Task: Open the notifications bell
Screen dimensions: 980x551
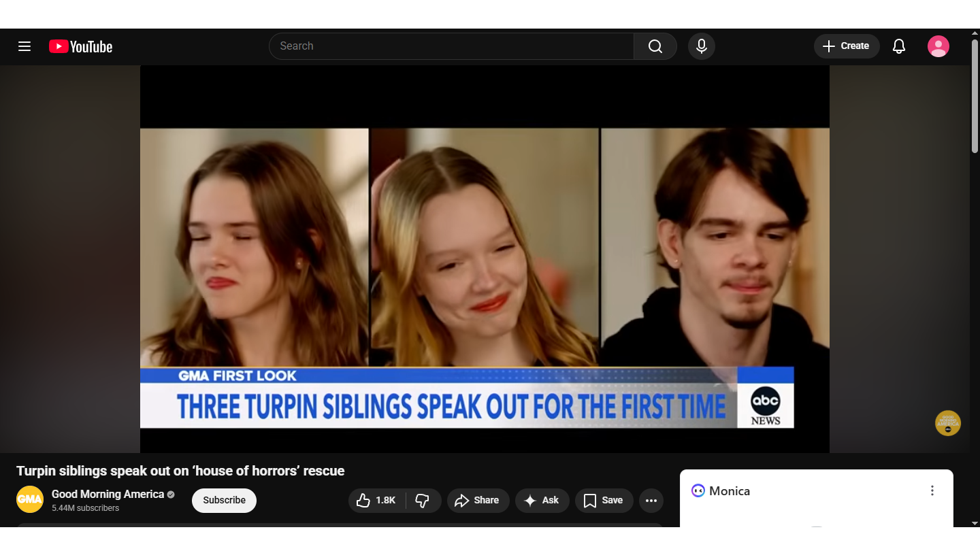Action: click(x=898, y=46)
